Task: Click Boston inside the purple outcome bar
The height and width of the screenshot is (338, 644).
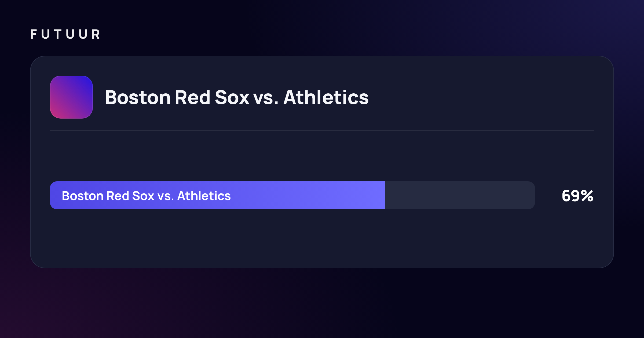Action: click(x=83, y=196)
